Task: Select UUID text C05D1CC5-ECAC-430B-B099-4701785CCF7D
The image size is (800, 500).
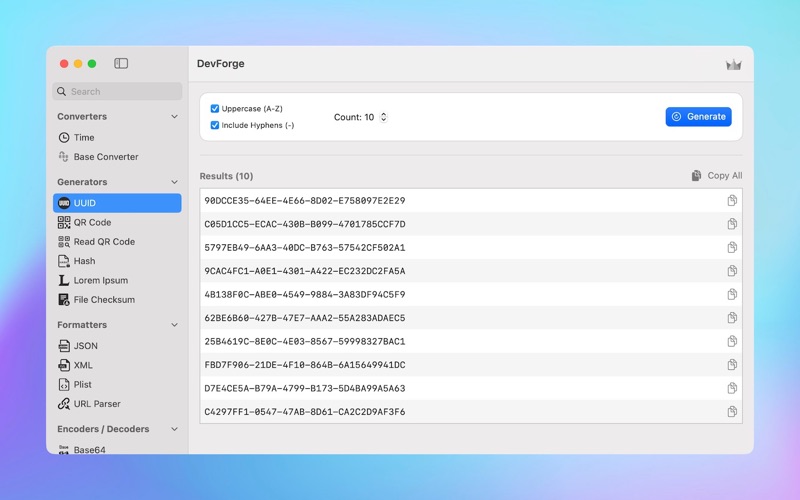Action: click(305, 224)
